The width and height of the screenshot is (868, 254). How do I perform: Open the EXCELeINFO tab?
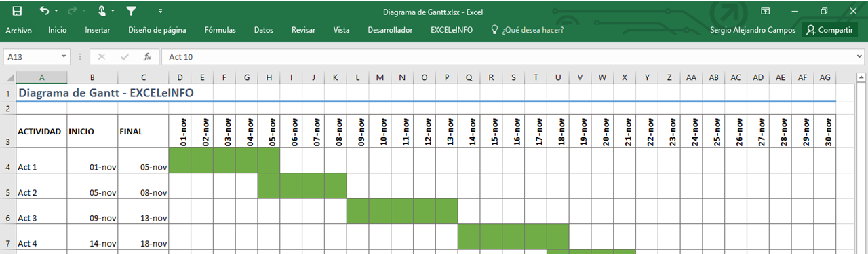click(452, 30)
